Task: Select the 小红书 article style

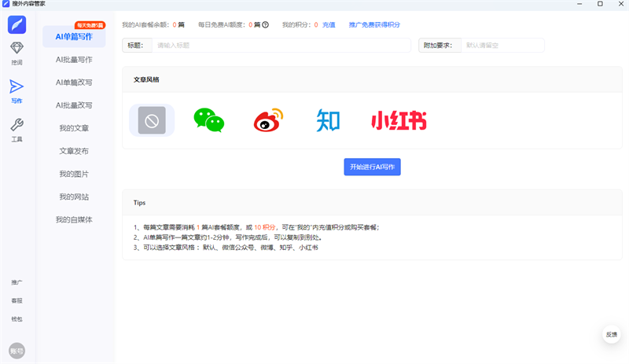Action: tap(399, 120)
